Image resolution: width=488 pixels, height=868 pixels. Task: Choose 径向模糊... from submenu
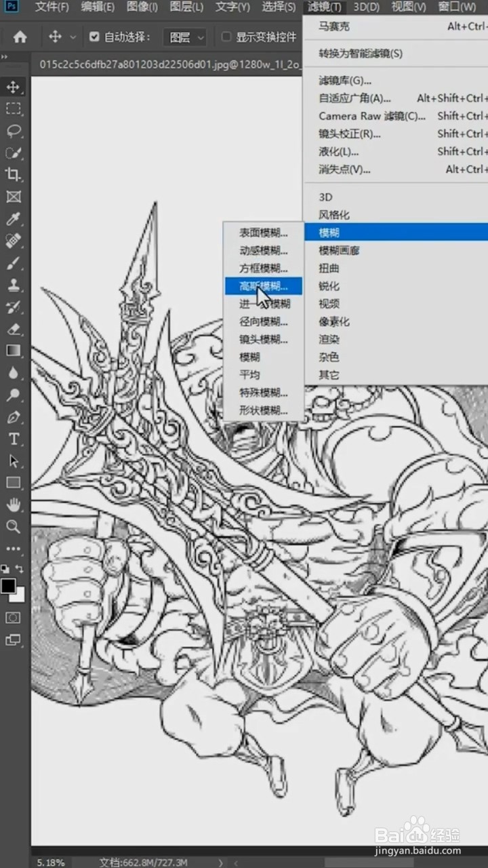pyautogui.click(x=264, y=321)
